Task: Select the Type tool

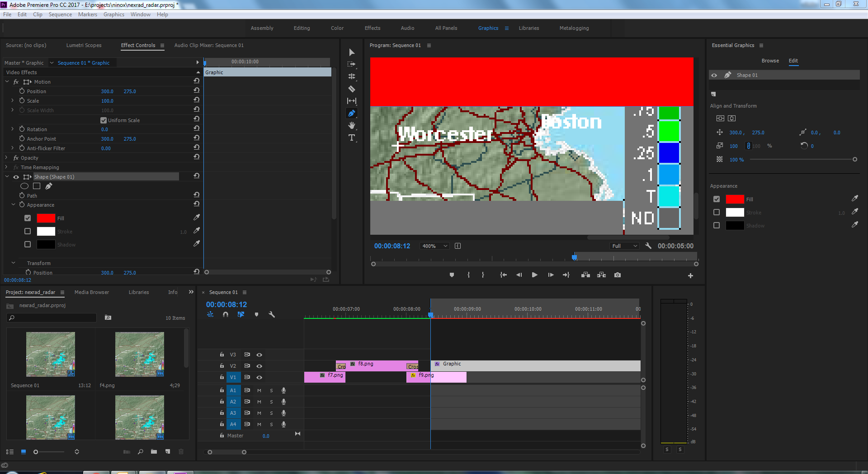Action: coord(352,138)
